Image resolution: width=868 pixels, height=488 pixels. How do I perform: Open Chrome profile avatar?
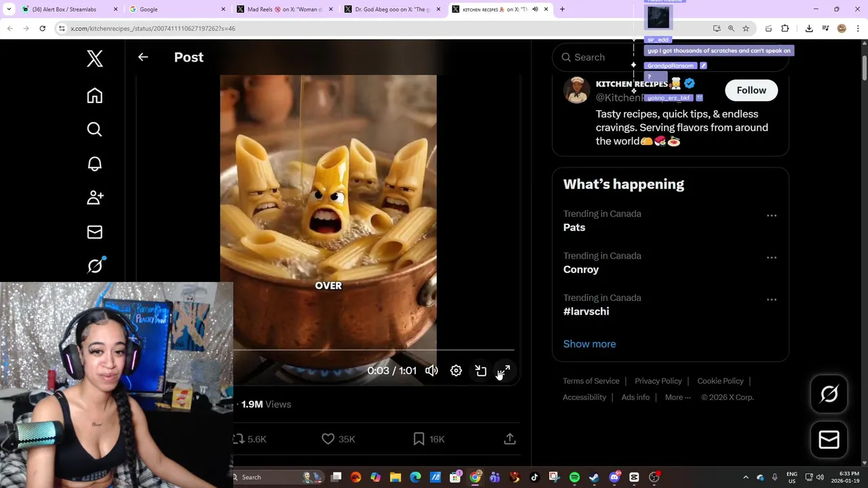click(x=842, y=28)
